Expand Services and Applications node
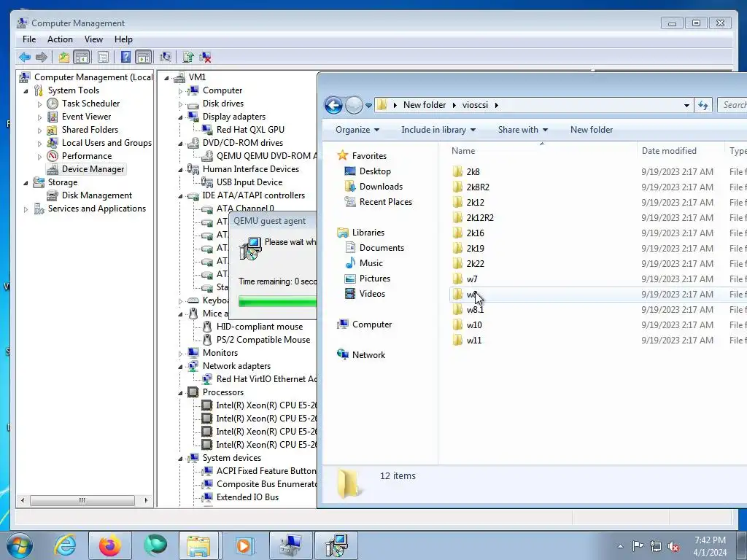 point(26,209)
